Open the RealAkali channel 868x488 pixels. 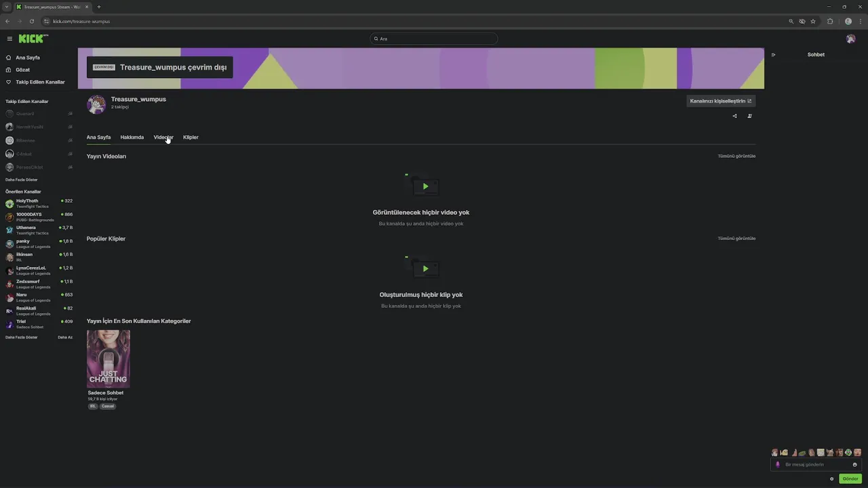click(x=39, y=310)
